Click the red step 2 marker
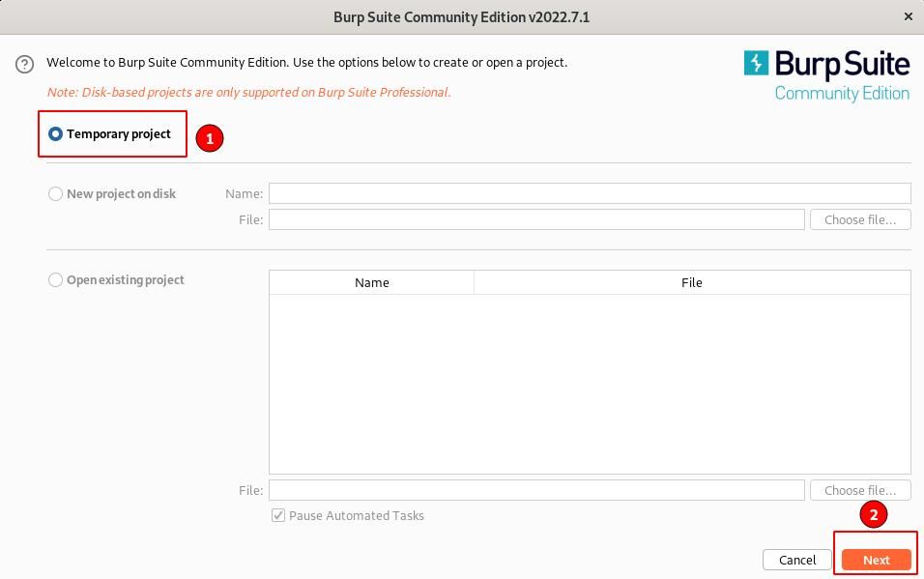Viewport: 924px width, 579px height. [874, 515]
